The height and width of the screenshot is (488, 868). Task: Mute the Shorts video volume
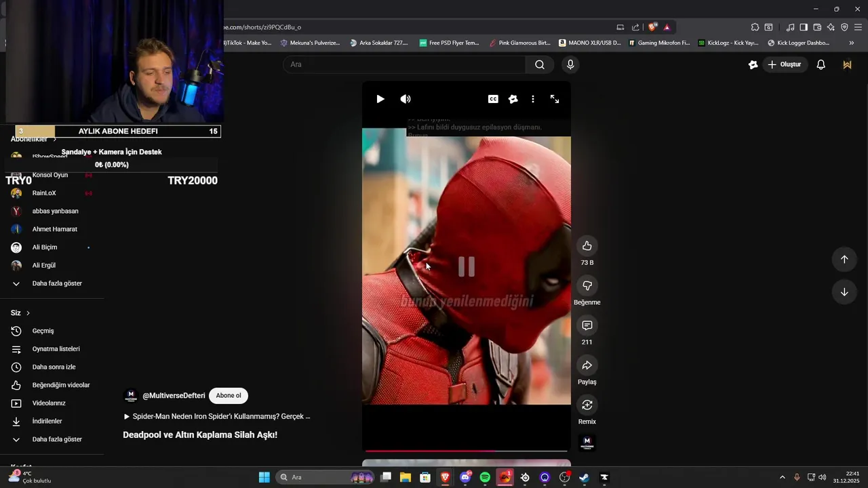click(x=406, y=99)
